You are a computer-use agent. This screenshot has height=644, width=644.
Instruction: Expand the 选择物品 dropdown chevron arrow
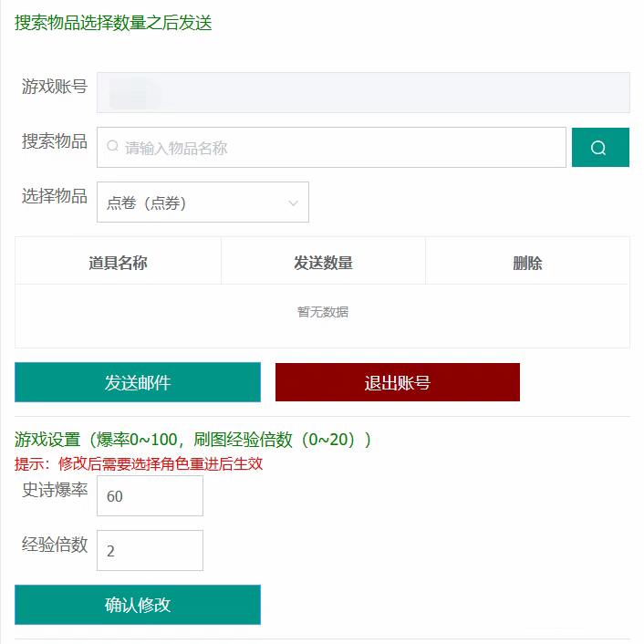(x=293, y=203)
